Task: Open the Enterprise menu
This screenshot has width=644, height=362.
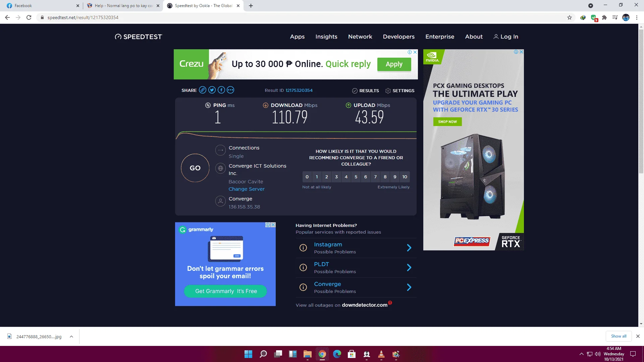Action: (x=440, y=37)
